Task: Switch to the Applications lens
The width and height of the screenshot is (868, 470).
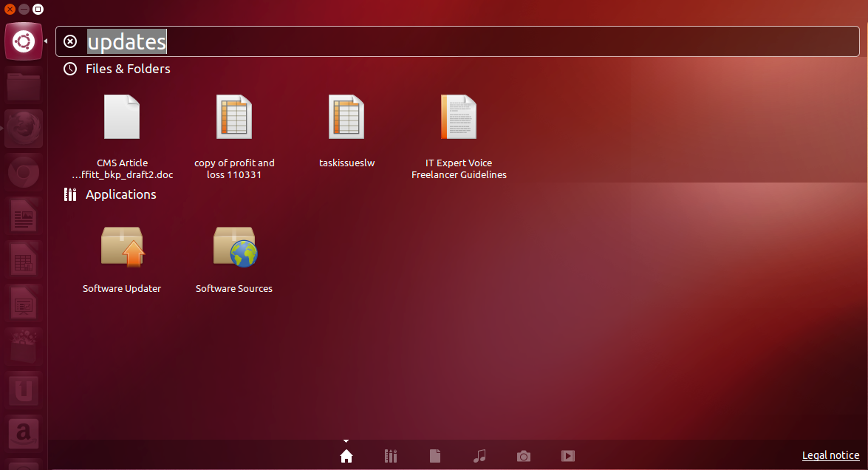Action: (391, 456)
